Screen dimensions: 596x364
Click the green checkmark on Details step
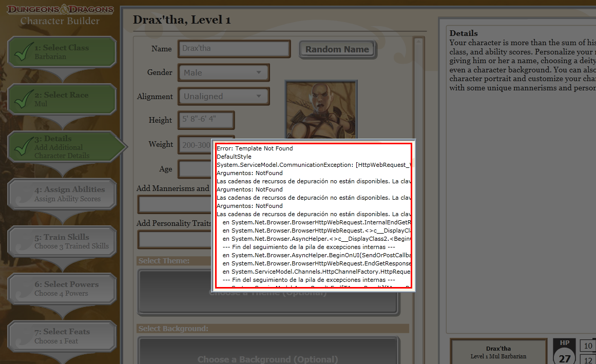23,146
